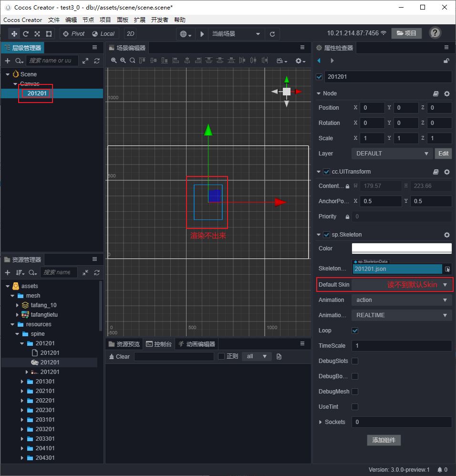456x476 pixels.
Task: Click the 添加组件 add component button
Action: point(384,440)
